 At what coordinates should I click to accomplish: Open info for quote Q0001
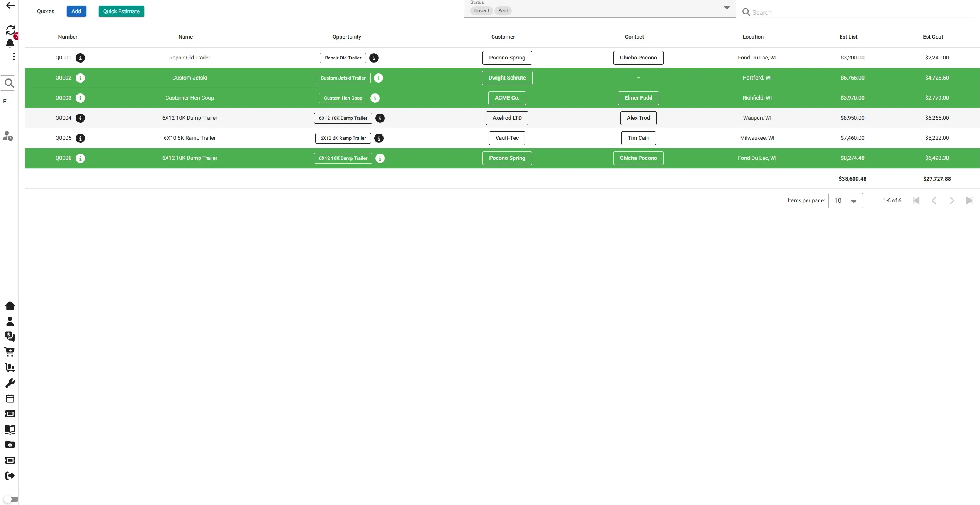80,58
